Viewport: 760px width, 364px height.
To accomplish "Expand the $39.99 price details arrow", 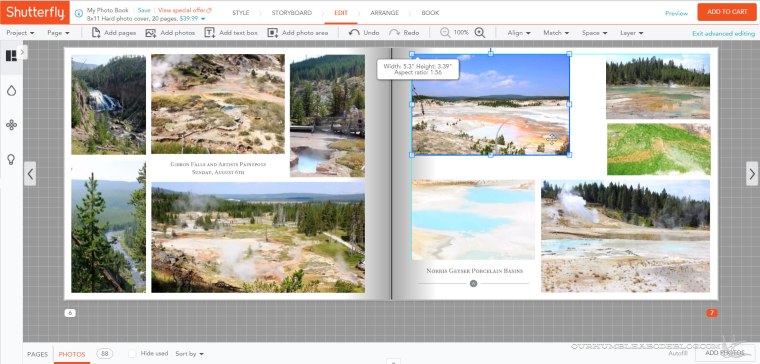I will 203,19.
